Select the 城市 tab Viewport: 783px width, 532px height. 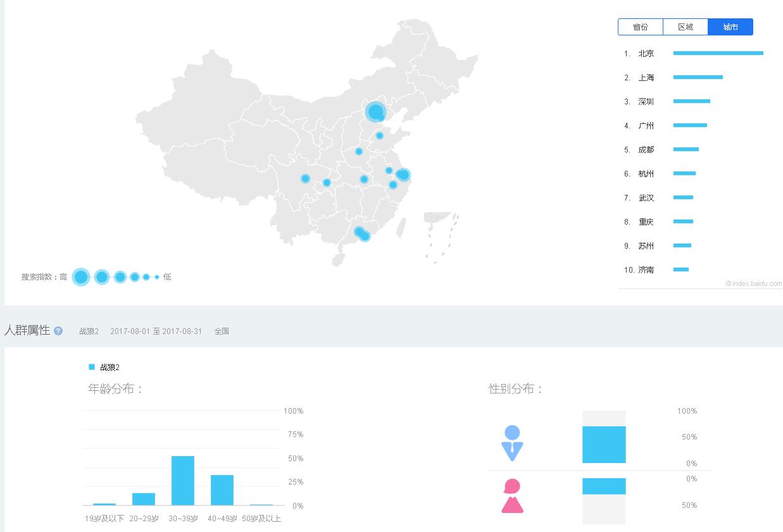[x=730, y=27]
